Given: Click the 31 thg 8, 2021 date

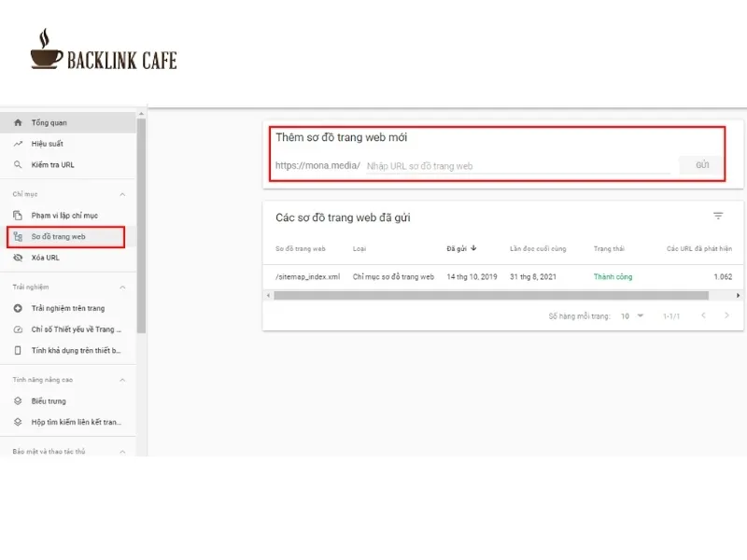Looking at the screenshot, I should pyautogui.click(x=532, y=276).
